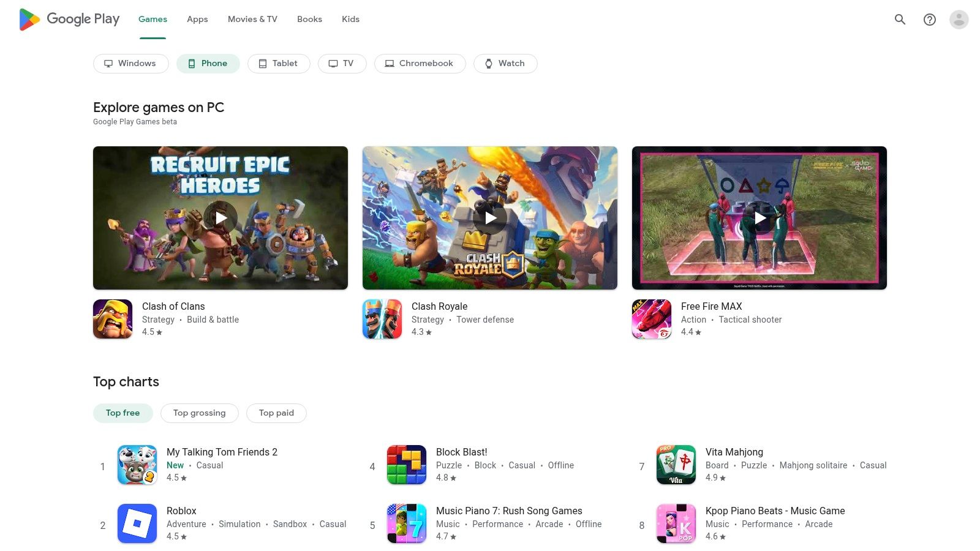
Task: Open Kpop Piano Beats app icon
Action: pyautogui.click(x=676, y=523)
